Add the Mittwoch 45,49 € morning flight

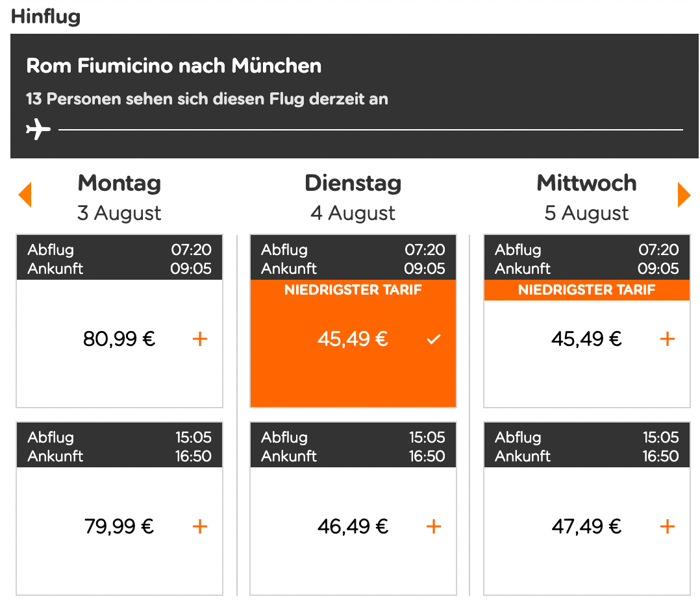(x=667, y=338)
